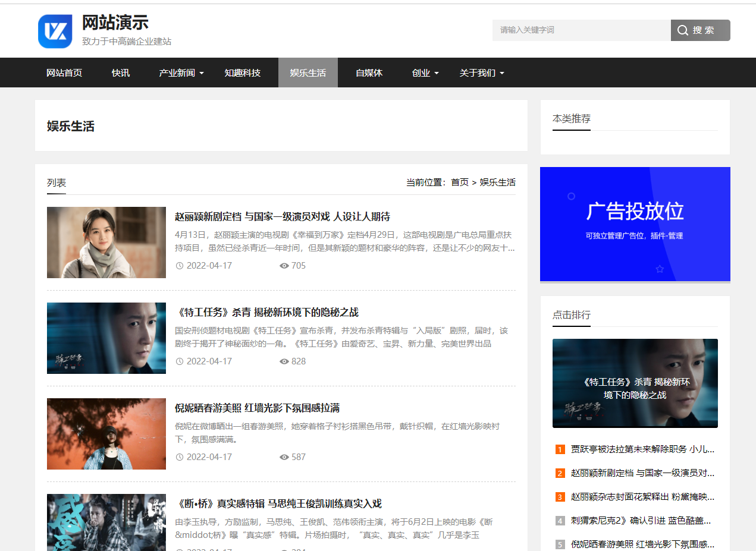Open the 倪妮 red wall article thumbnail

coord(106,434)
